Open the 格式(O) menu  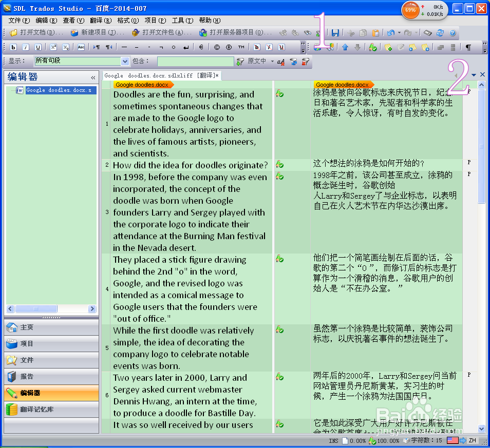click(128, 21)
